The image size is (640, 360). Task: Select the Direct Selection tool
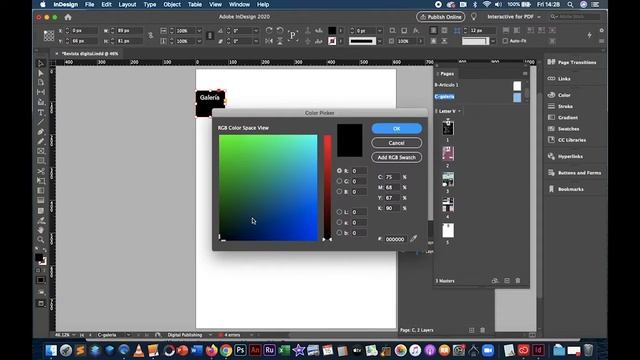[x=41, y=73]
